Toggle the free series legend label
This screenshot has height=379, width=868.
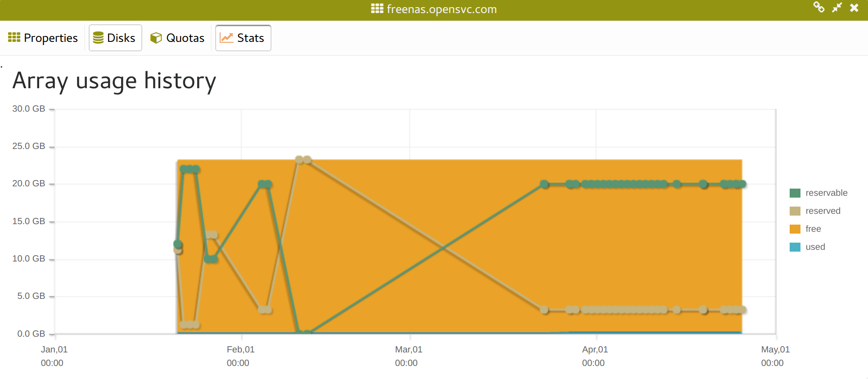tap(813, 229)
